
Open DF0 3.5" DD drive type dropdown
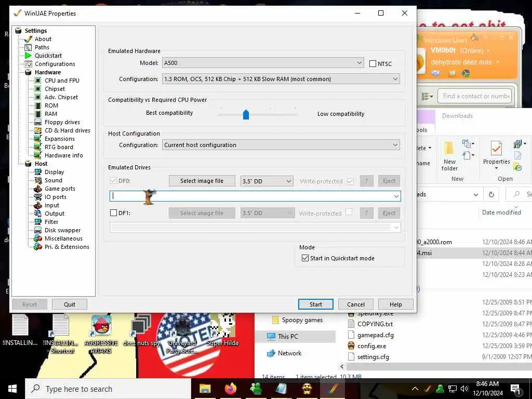[x=267, y=181]
